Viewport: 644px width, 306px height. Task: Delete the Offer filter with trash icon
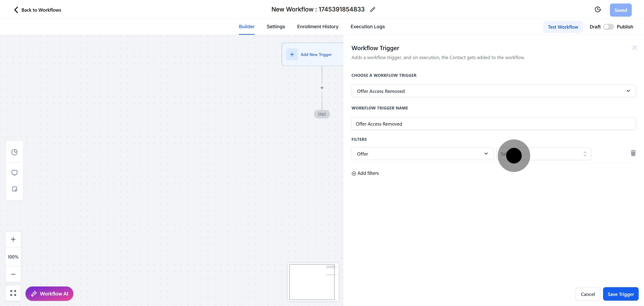633,153
